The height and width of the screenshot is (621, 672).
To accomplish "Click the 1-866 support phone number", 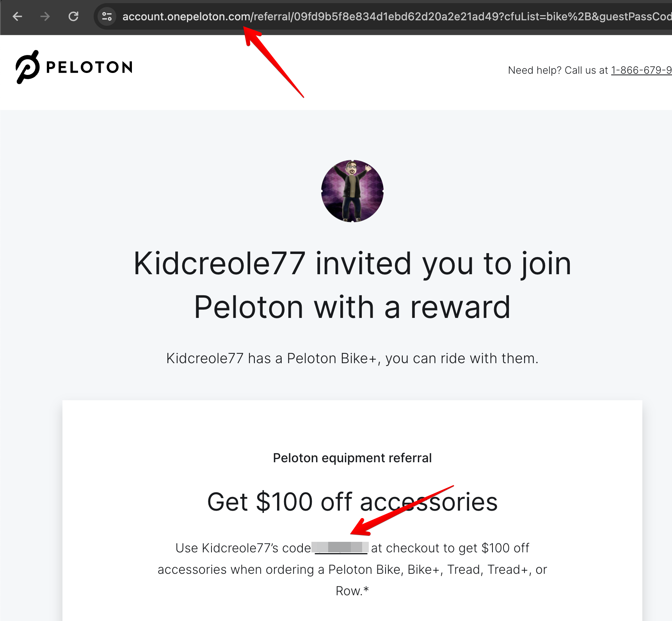I will (x=641, y=70).
